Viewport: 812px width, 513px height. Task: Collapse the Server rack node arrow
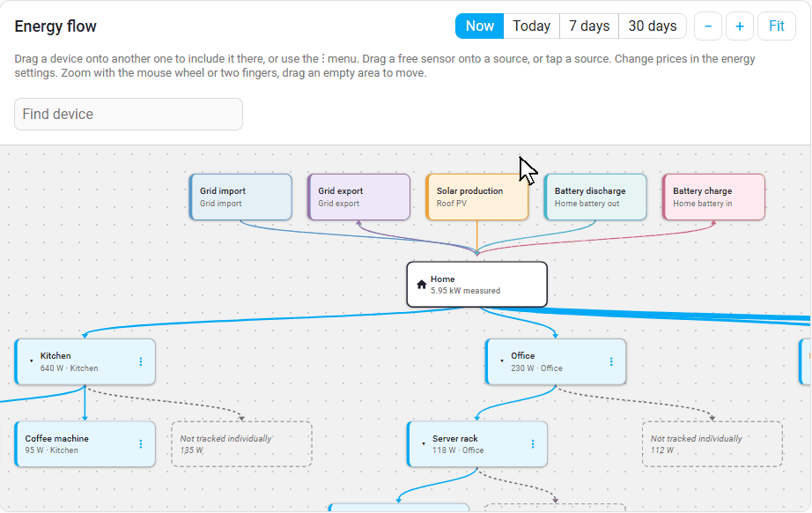pyautogui.click(x=424, y=444)
